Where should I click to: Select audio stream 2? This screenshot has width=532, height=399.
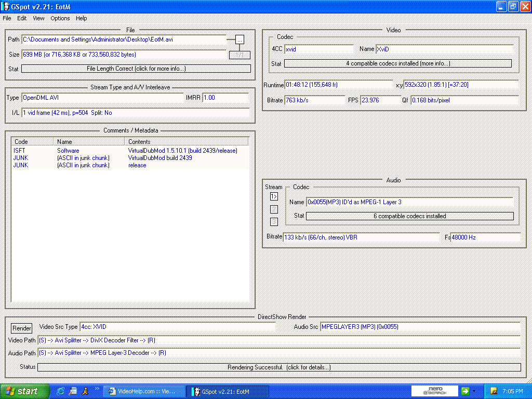274,209
